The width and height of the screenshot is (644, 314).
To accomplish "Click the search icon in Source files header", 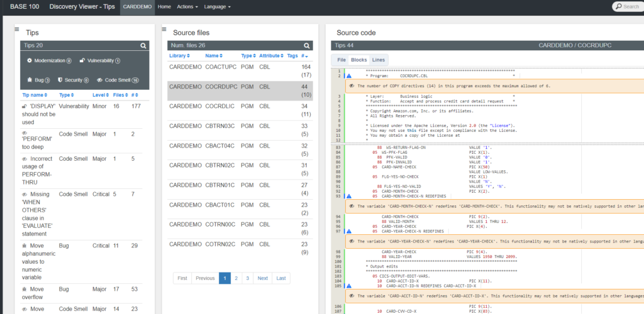I will click(x=307, y=46).
